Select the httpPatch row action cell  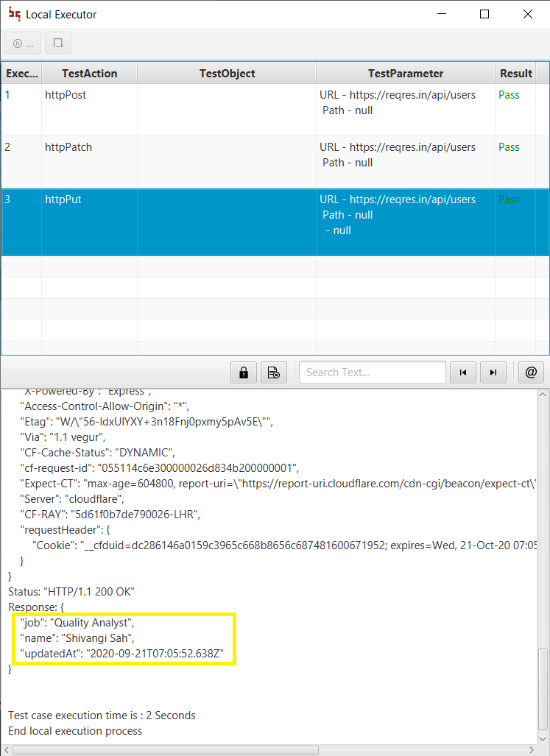(90, 163)
